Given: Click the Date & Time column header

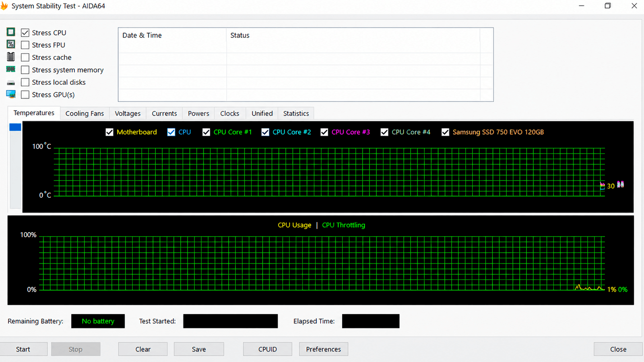Looking at the screenshot, I should point(172,35).
